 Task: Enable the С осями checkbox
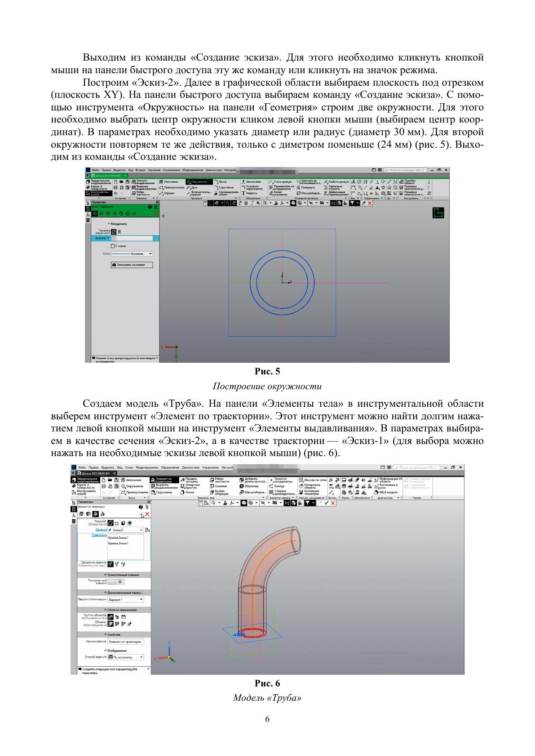113,246
